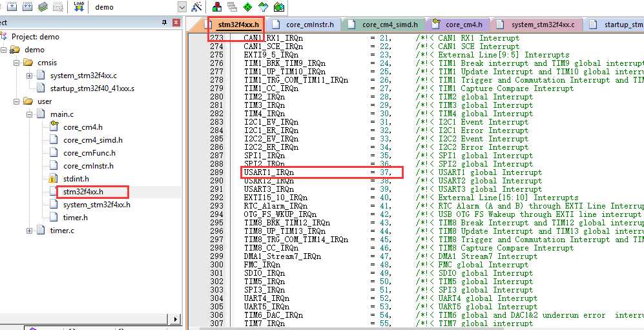Click EXTI9_5_IRQn identifier in code
The width and height of the screenshot is (644, 330).
pos(271,55)
